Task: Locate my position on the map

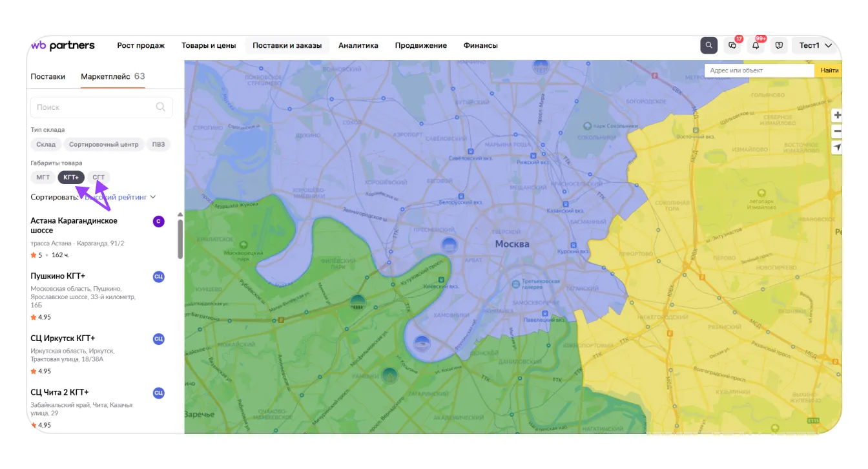Action: click(838, 147)
